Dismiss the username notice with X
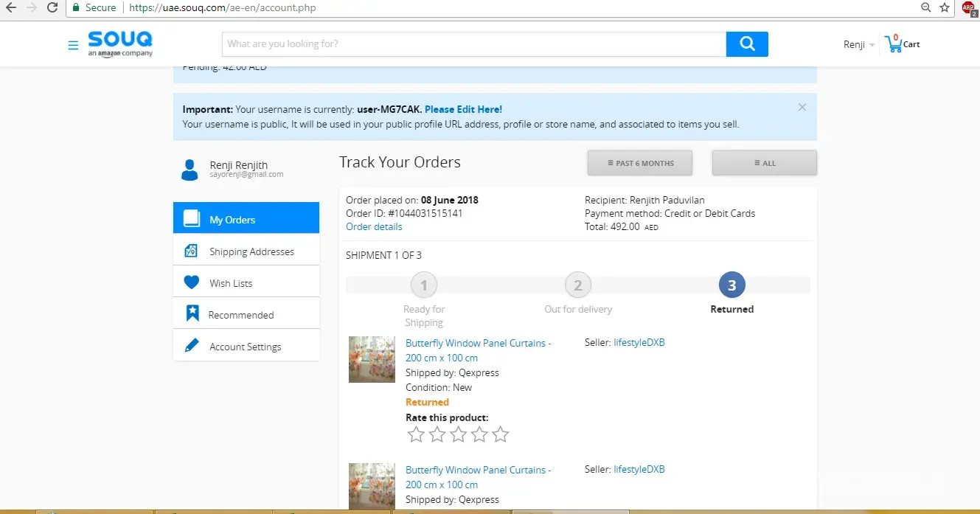The height and width of the screenshot is (514, 980). tap(802, 107)
